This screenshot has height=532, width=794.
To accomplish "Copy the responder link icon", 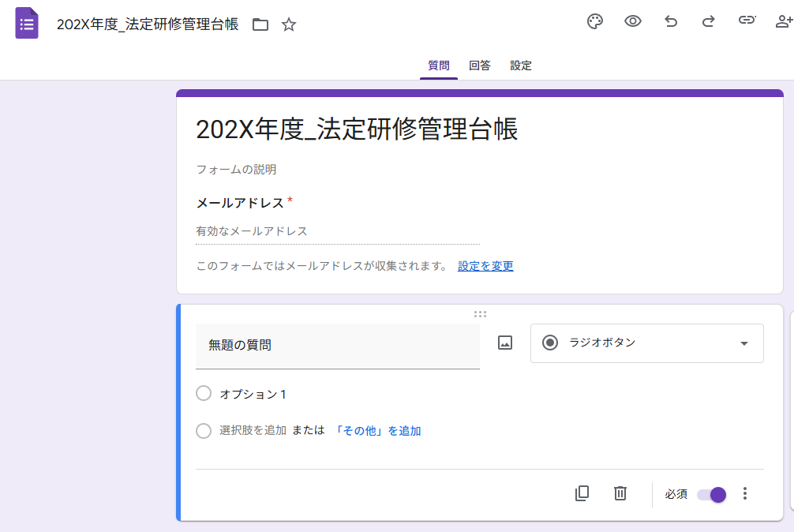I will tap(747, 21).
